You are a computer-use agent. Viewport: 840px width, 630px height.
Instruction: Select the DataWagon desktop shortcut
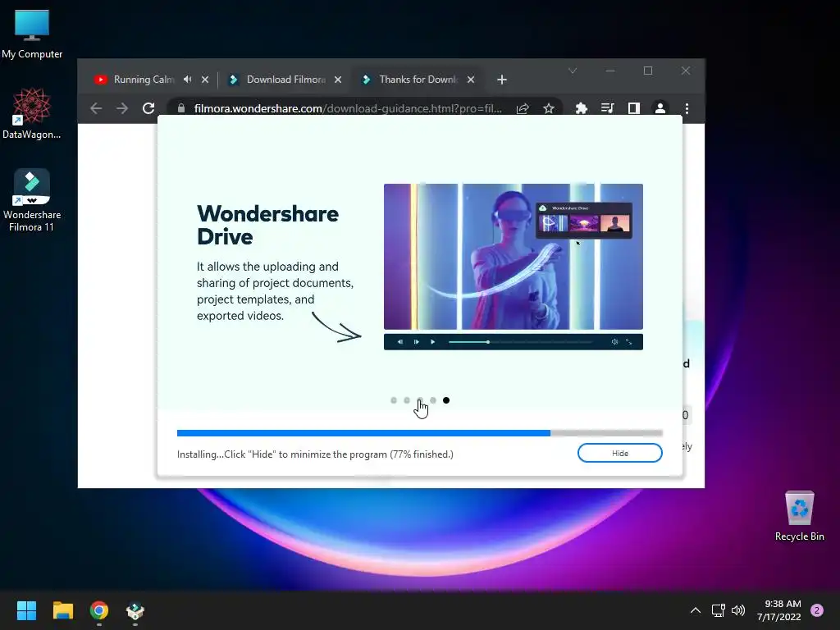click(32, 113)
